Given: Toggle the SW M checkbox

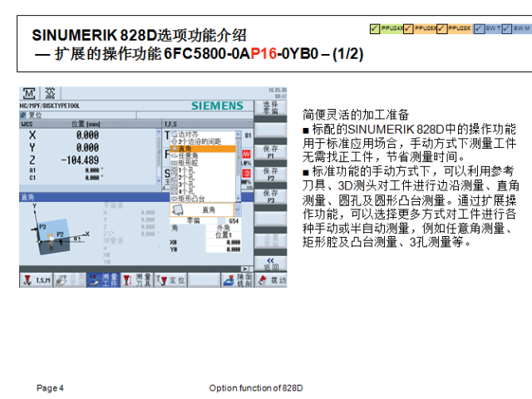Looking at the screenshot, I should coord(506,29).
